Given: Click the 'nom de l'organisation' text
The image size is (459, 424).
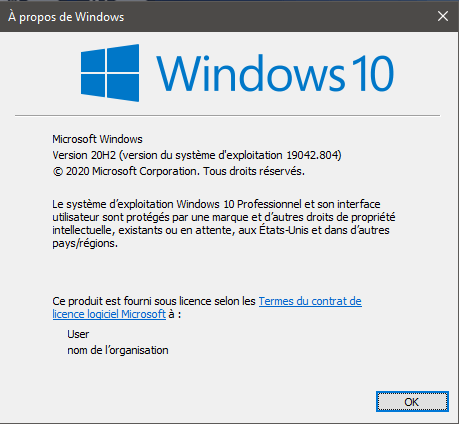Looking at the screenshot, I should point(118,350).
